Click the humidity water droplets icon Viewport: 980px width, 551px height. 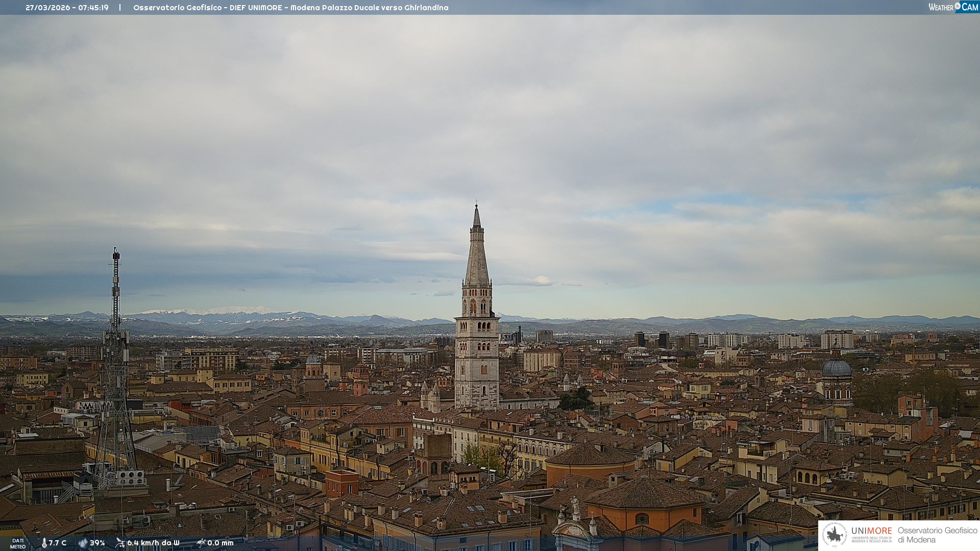click(x=83, y=543)
